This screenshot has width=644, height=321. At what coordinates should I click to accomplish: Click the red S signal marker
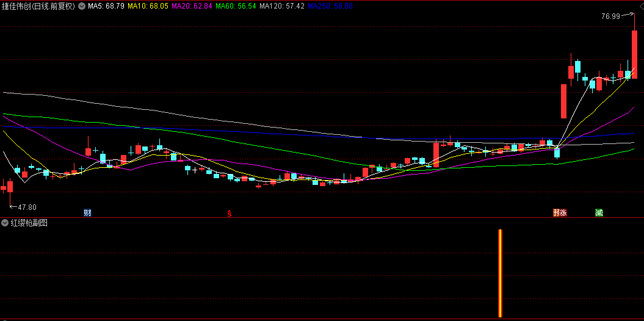tap(230, 213)
